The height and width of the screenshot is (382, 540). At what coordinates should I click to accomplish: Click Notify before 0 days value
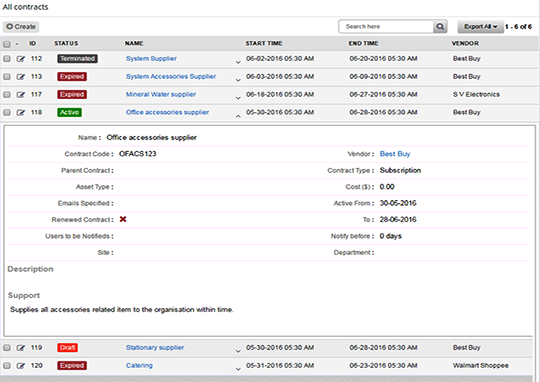[x=391, y=236]
